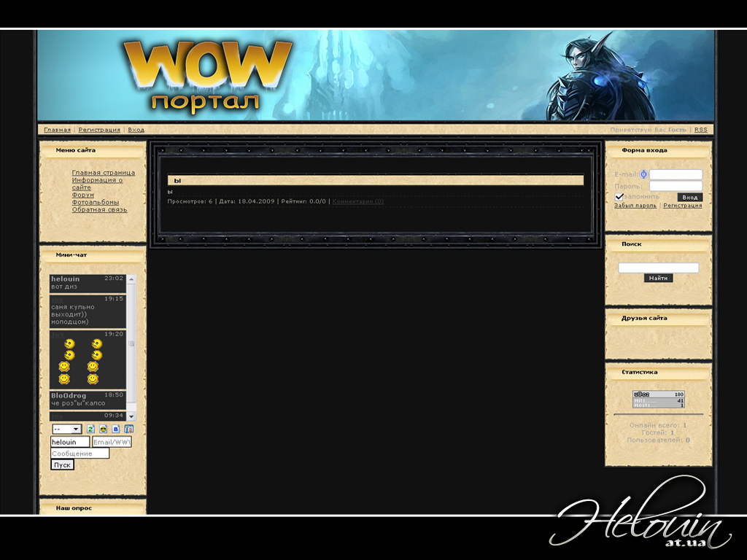747x560 pixels.
Task: Click the chat timestamp '18:50'
Action: 114,394
